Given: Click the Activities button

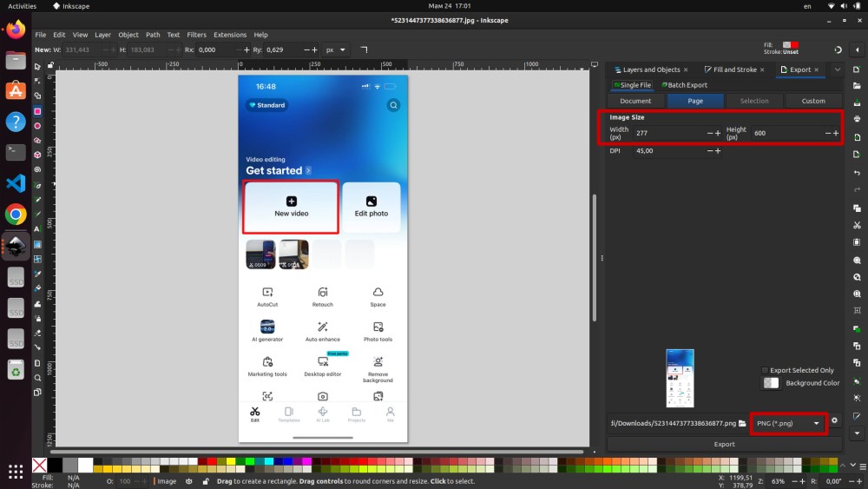Looking at the screenshot, I should point(23,6).
